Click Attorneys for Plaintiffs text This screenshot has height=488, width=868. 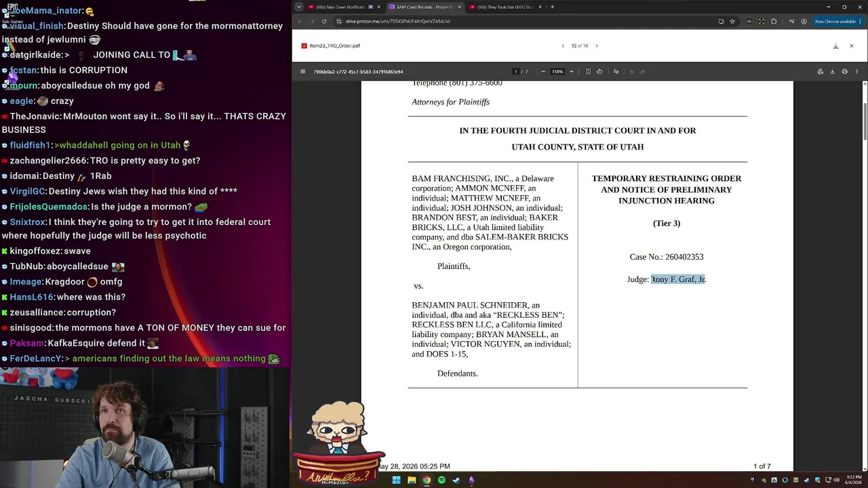(450, 102)
